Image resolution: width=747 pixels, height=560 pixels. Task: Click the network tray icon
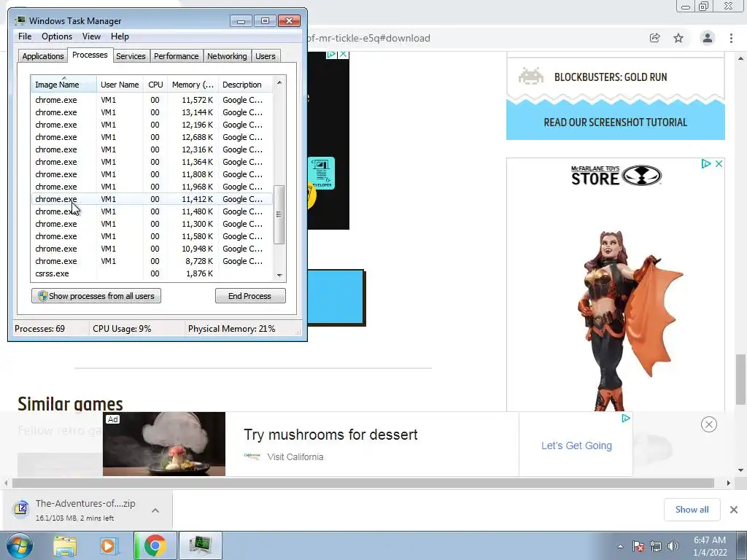656,546
